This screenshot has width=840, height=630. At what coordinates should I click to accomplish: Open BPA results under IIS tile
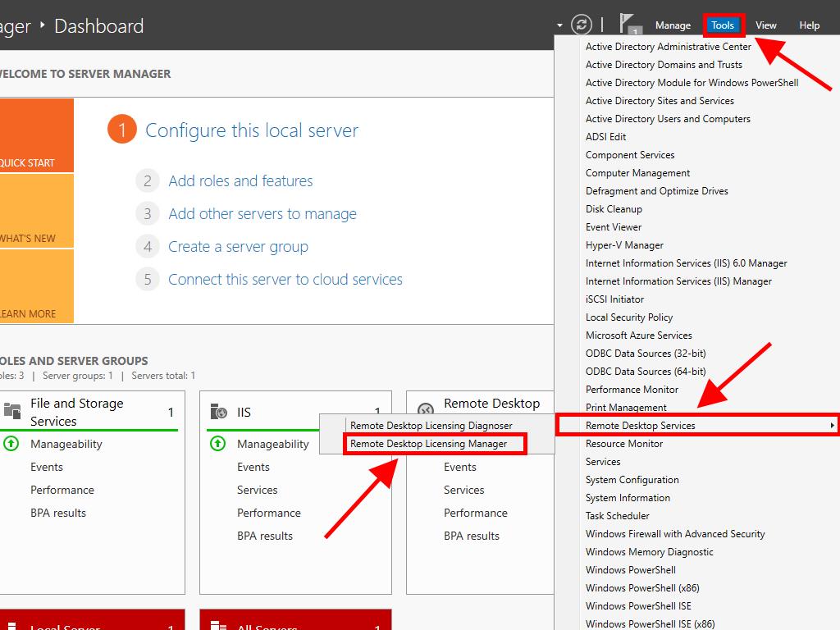(x=264, y=536)
